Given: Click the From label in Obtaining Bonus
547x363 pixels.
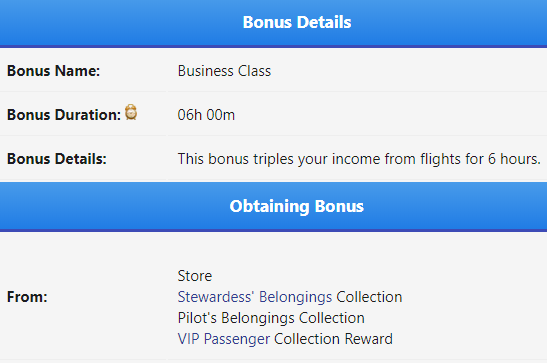Looking at the screenshot, I should click(27, 297).
